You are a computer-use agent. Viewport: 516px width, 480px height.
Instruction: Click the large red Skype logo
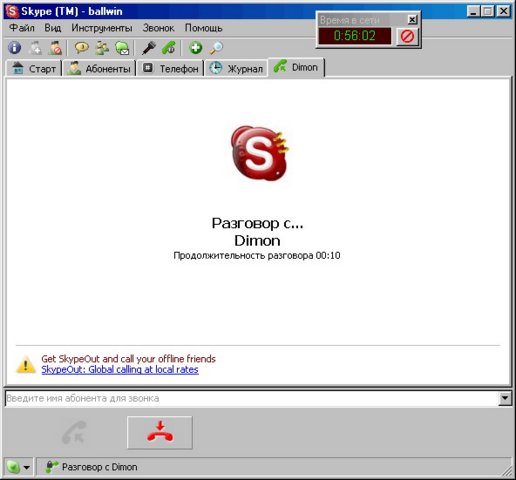click(260, 153)
